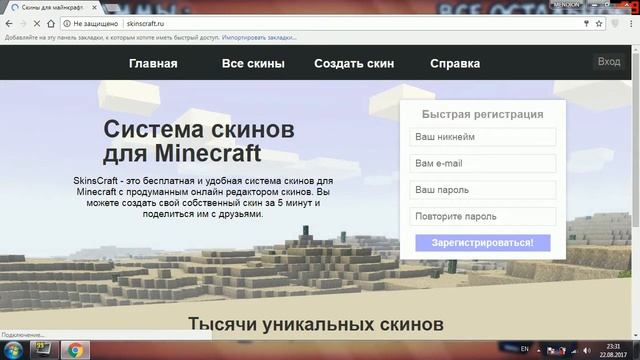Open the Все скины menu item
The height and width of the screenshot is (360, 640).
click(253, 64)
